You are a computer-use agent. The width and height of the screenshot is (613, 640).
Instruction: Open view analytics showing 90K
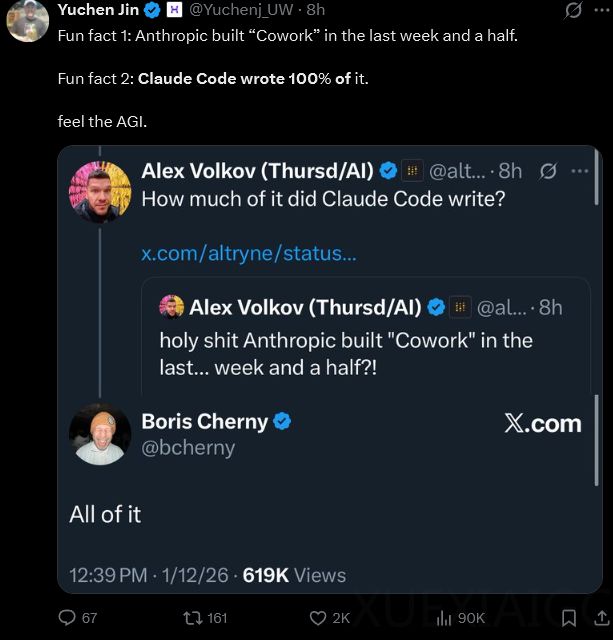tap(444, 617)
